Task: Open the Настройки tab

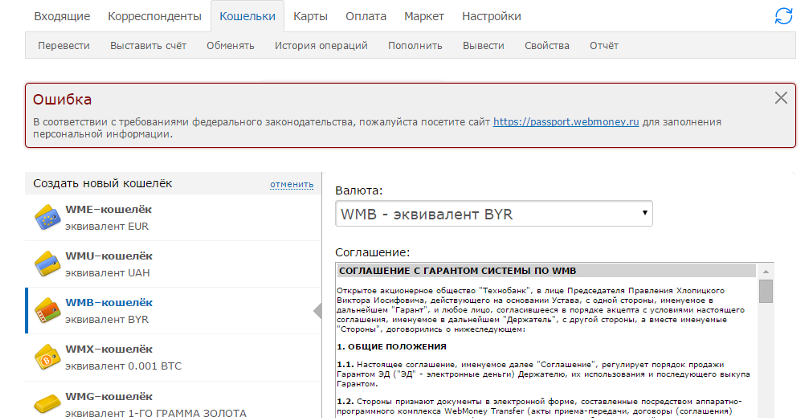Action: pos(491,16)
